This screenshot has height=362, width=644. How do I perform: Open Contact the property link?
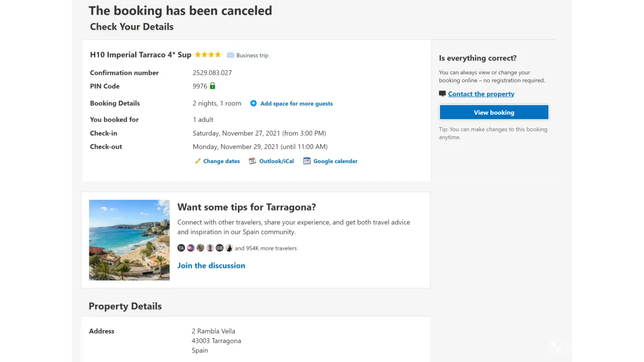click(481, 94)
